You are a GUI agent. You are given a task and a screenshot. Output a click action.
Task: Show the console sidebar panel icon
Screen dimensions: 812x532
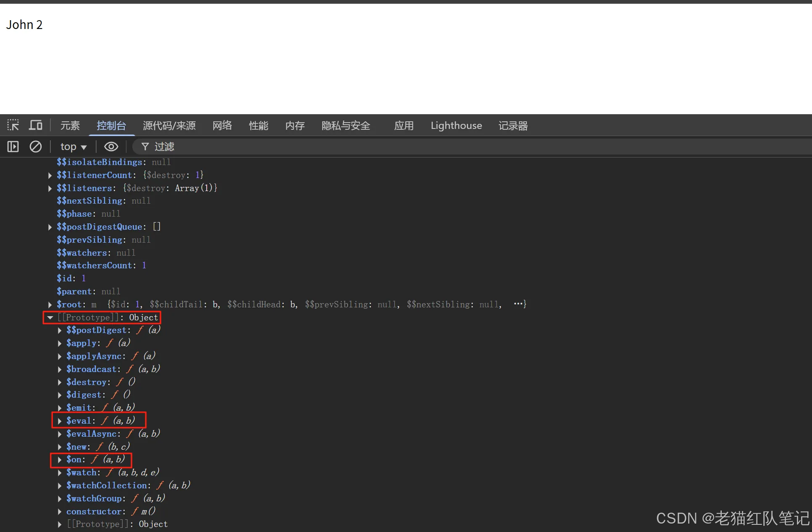point(13,147)
